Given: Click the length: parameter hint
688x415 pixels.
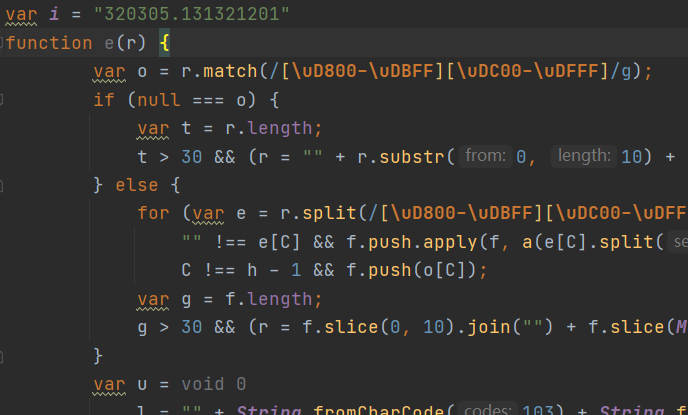Looking at the screenshot, I should coord(584,156).
